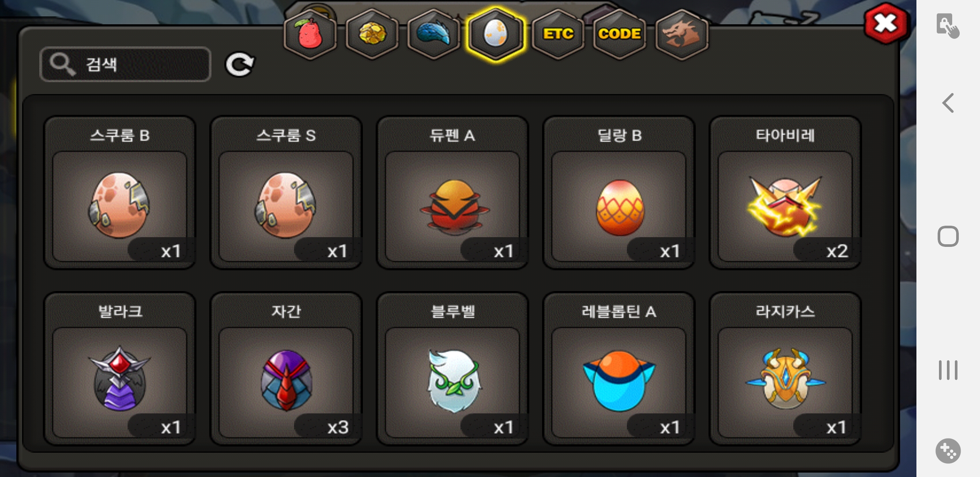Select the 자간 purple egg
Screen dimensions: 980x477
[286, 369]
